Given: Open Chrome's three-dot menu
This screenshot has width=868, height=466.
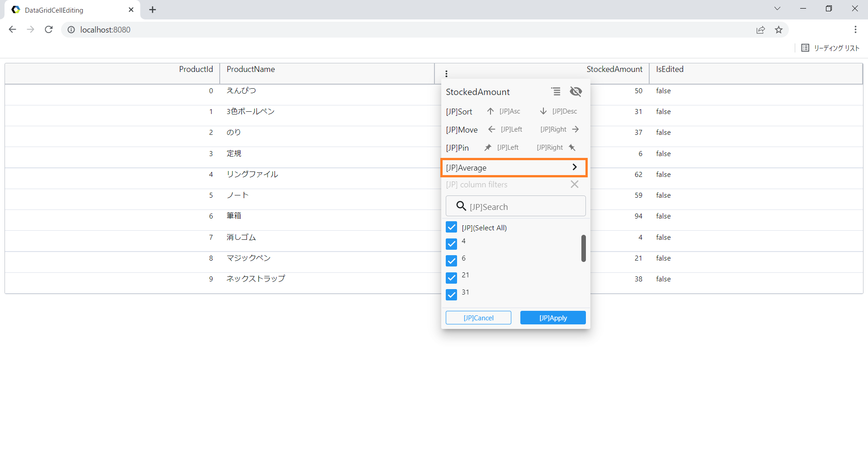Looking at the screenshot, I should point(855,30).
